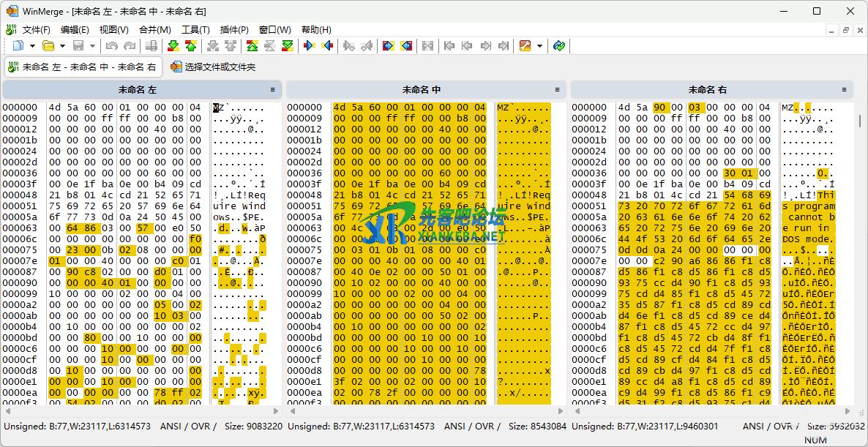
Task: Jump to next difference using green down arrow
Action: [173, 46]
